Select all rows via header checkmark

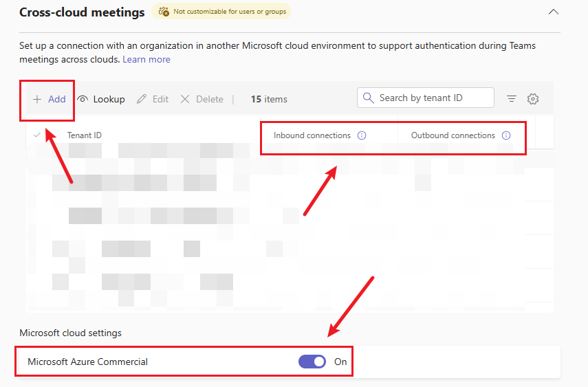click(36, 135)
